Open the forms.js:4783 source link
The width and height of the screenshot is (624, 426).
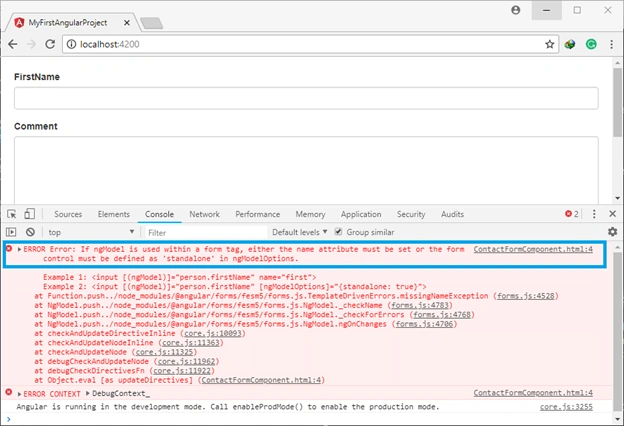(420, 305)
